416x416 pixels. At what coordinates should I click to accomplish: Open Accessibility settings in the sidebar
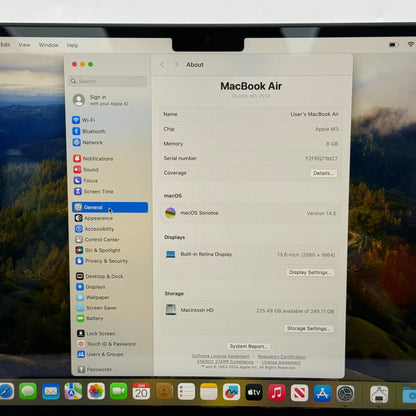pyautogui.click(x=95, y=229)
